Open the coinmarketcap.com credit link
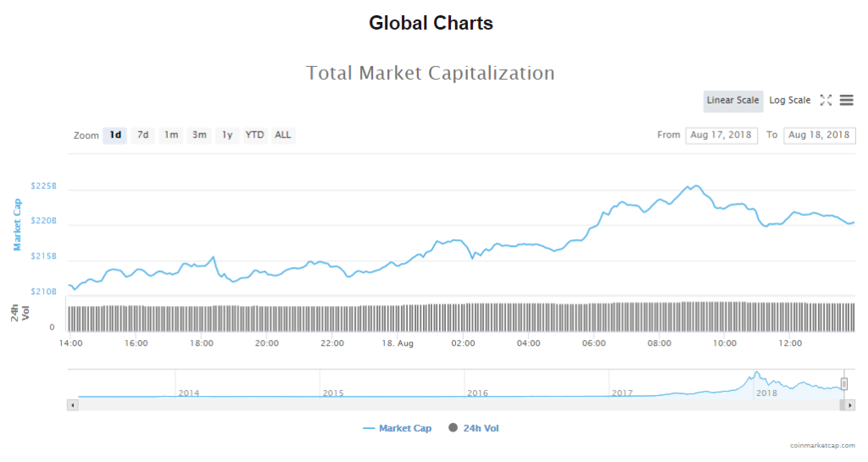Viewport: 868px width, 462px height. tap(821, 445)
